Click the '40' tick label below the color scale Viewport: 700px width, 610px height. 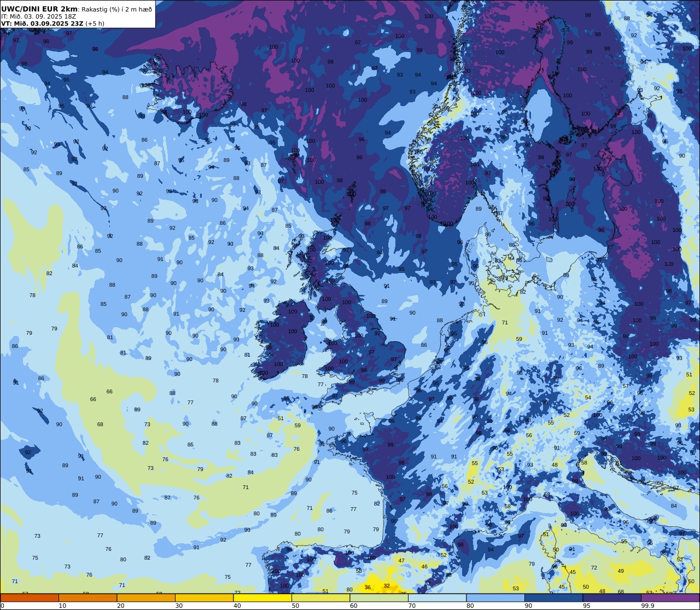[x=237, y=606]
